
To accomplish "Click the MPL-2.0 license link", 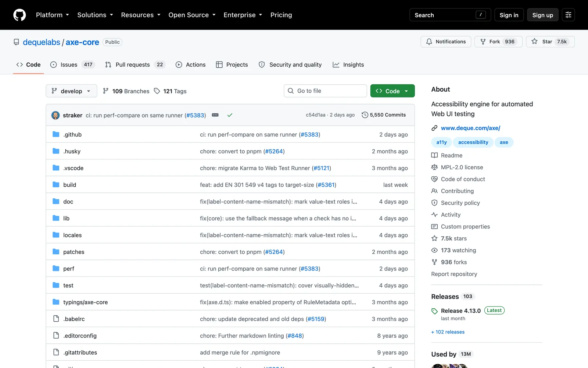I will [462, 167].
